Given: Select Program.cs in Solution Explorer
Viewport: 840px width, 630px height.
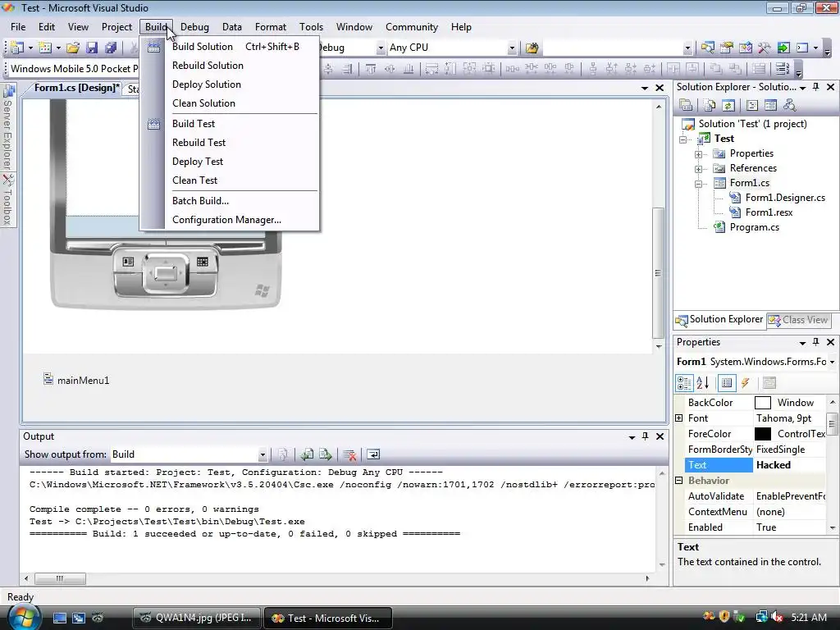Looking at the screenshot, I should pyautogui.click(x=746, y=227).
